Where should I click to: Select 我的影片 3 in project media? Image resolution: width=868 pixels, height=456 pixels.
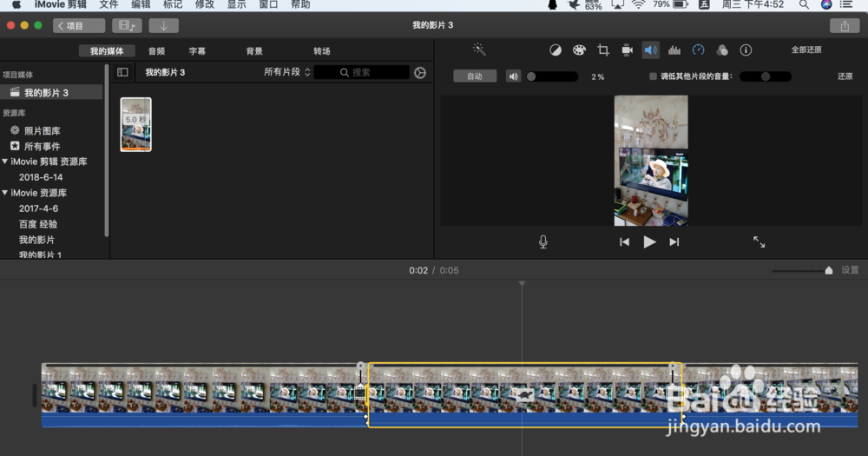click(x=51, y=93)
